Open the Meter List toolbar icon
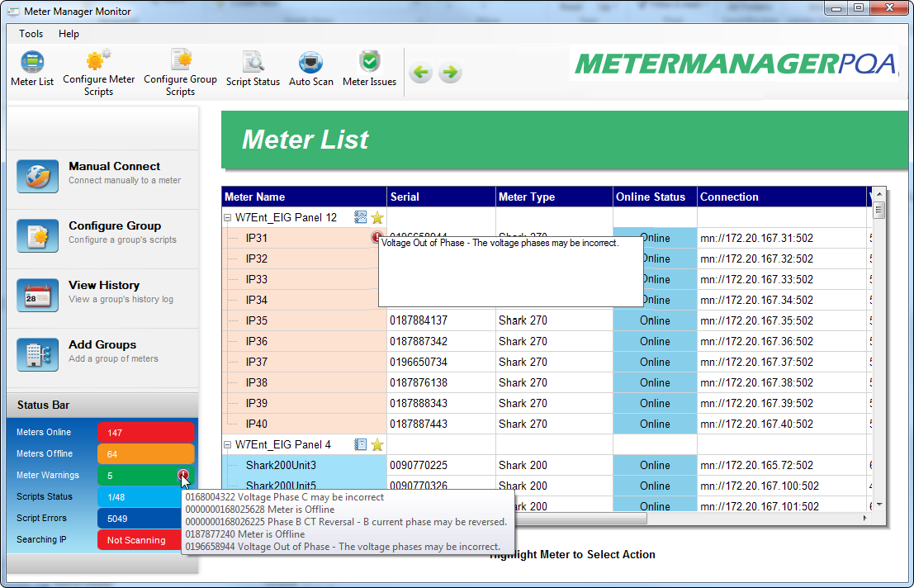The image size is (914, 588). click(x=32, y=69)
